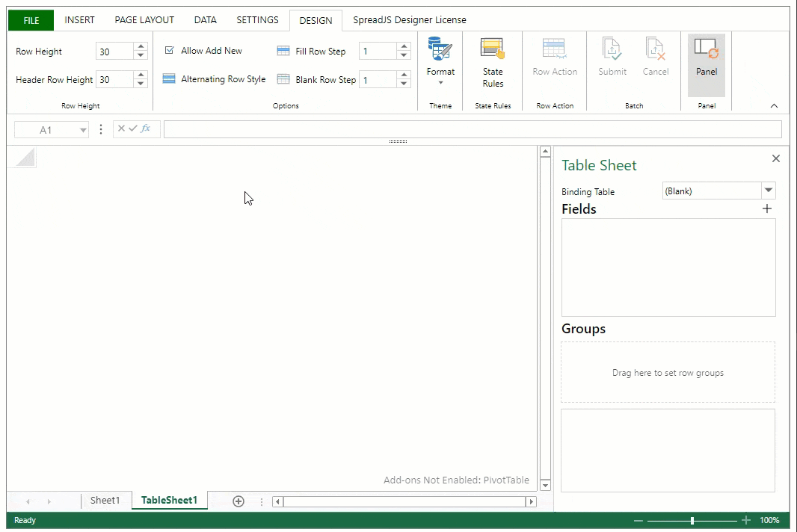Confirm formula entry with checkmark icon
The image size is (797, 532).
(x=132, y=129)
